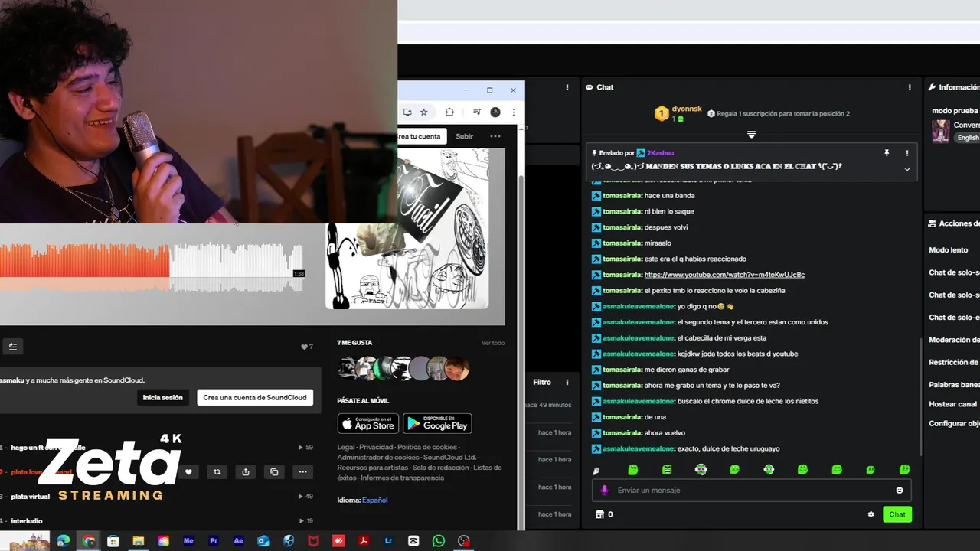The width and height of the screenshot is (980, 551).
Task: Open Microsoft Store from the taskbar
Action: point(113,541)
